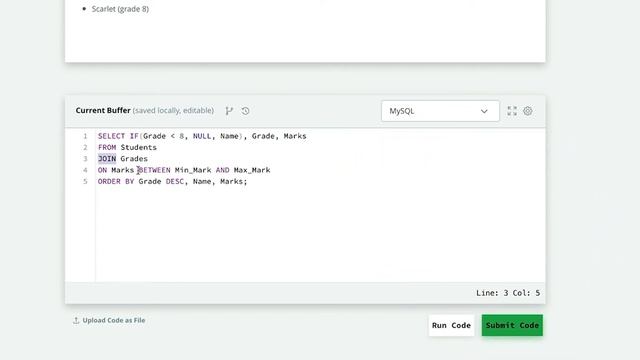Click the (saved locally, editable) note
This screenshot has height=360, width=640.
[x=173, y=111]
